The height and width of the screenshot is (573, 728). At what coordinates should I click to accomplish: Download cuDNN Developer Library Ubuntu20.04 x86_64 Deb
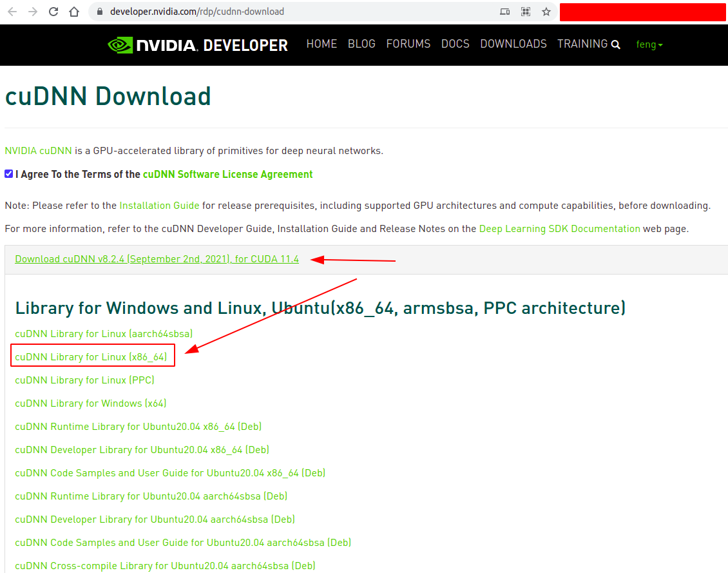(x=142, y=450)
